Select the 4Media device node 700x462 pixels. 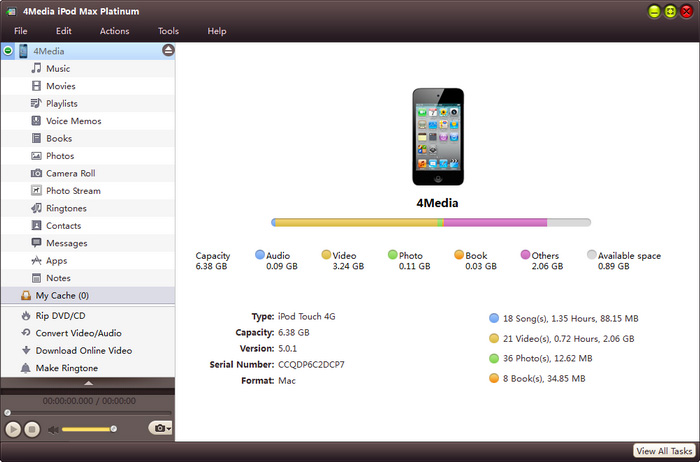tap(88, 51)
